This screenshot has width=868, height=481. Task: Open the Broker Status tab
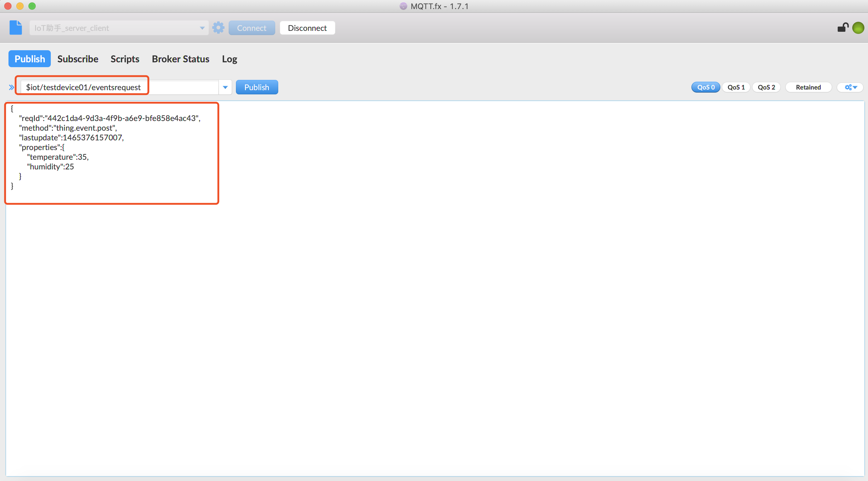181,59
